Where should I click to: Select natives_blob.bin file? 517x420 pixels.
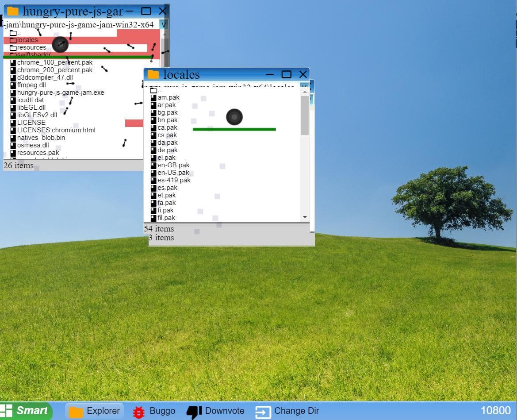(x=38, y=138)
